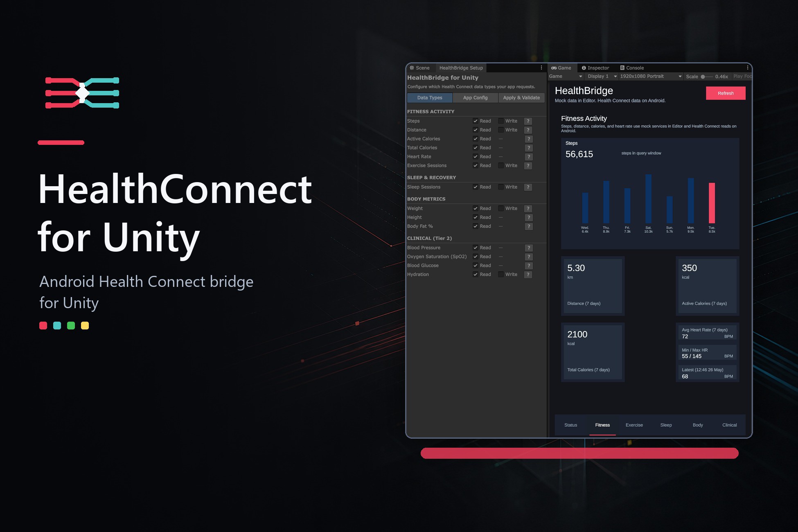Toggle Read permission for Heart Rate
The height and width of the screenshot is (532, 798).
coord(476,157)
